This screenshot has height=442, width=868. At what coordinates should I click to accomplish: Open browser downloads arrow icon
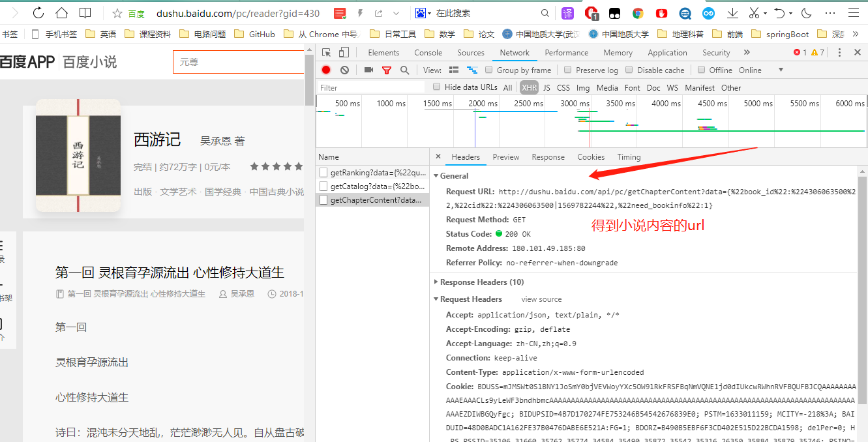click(732, 13)
